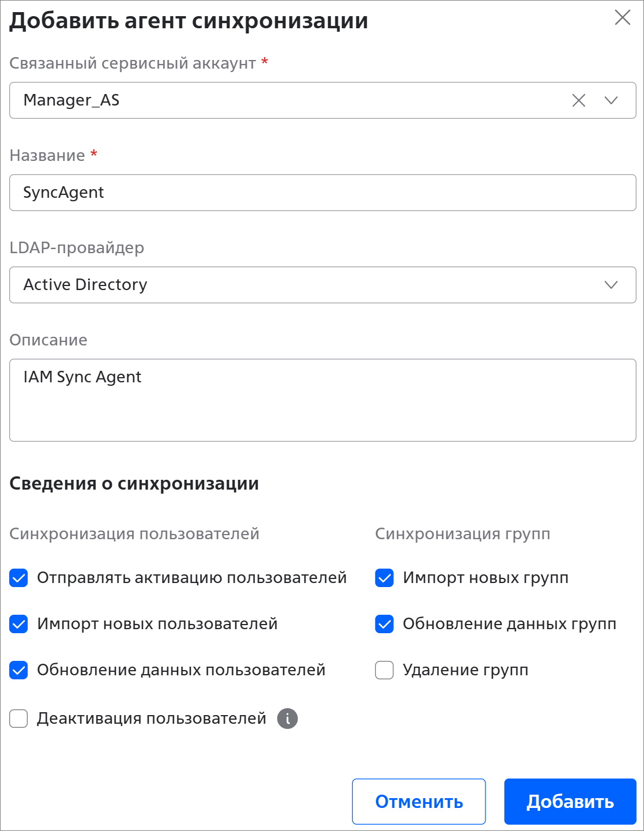Image resolution: width=644 pixels, height=831 pixels.
Task: Open the LDAP provider dropdown arrow
Action: (611, 285)
